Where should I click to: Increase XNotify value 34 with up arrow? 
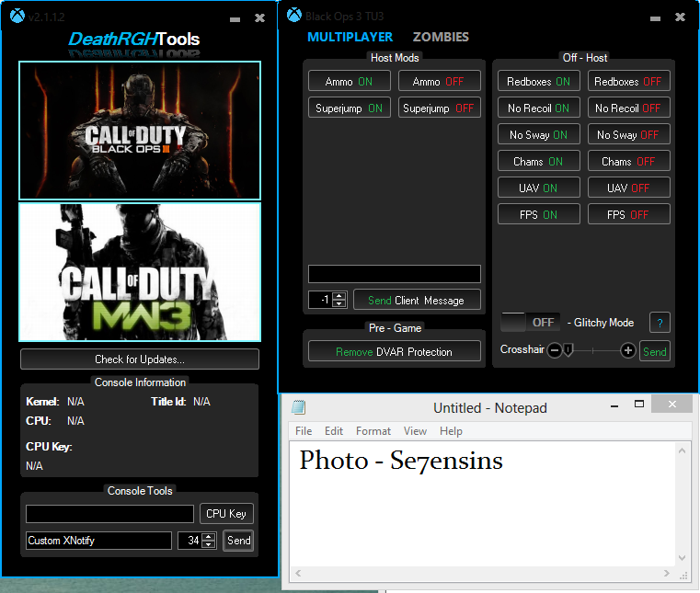[209, 536]
